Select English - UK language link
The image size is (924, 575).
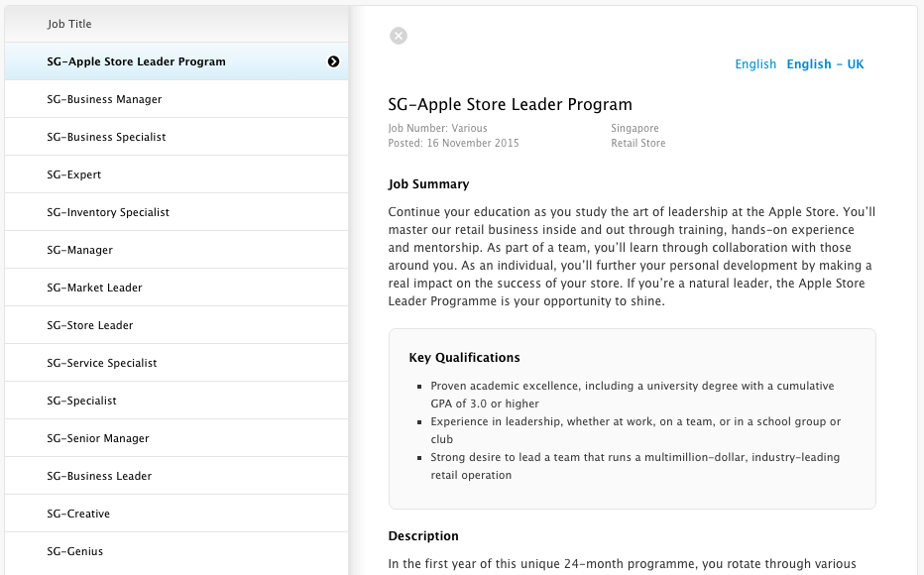(825, 64)
